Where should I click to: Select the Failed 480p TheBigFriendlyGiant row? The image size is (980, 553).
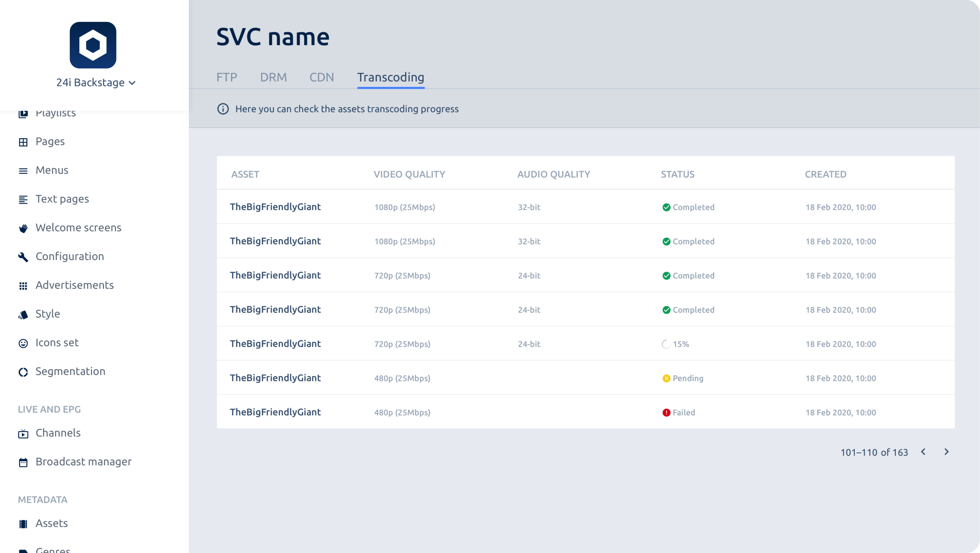tap(585, 412)
